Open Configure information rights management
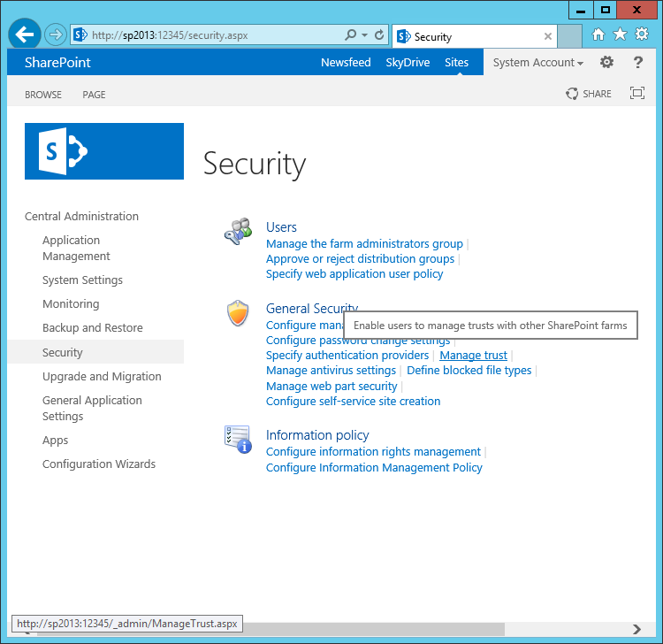This screenshot has height=644, width=663. [x=373, y=452]
